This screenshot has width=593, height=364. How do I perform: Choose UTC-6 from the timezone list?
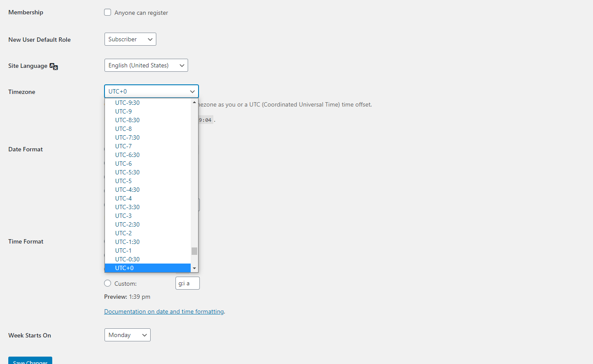point(123,163)
